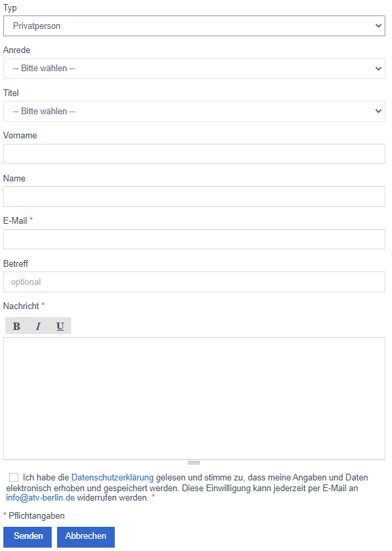Screen dimensions: 392x551
Task: Focus the Name text field
Action: click(194, 196)
